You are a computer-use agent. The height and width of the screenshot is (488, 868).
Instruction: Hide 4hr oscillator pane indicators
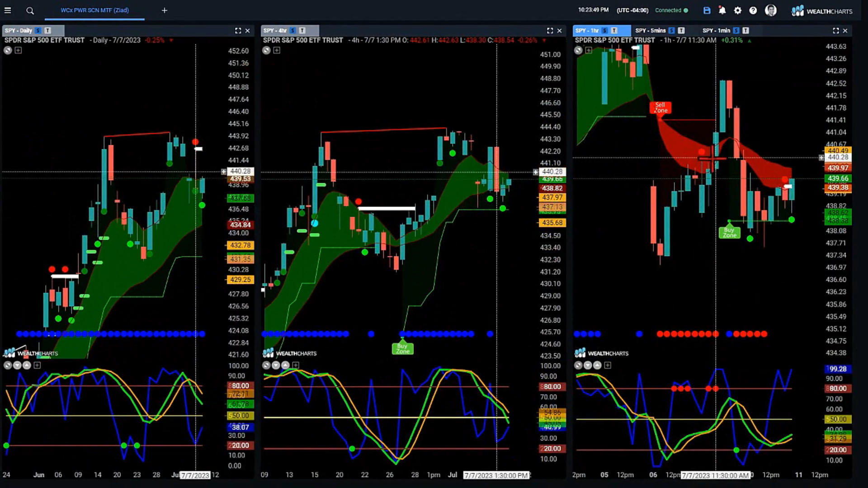pos(266,365)
